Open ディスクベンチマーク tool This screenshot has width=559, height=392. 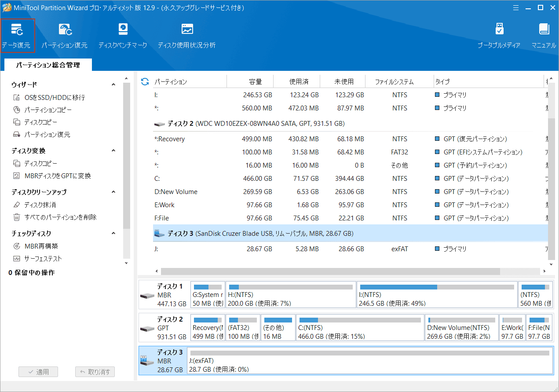pyautogui.click(x=123, y=36)
